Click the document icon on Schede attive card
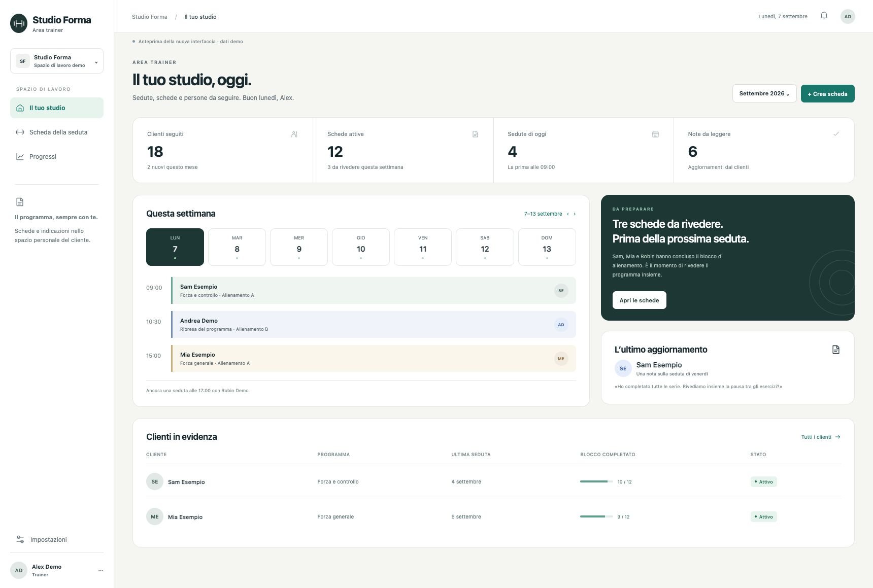The image size is (873, 588). pyautogui.click(x=475, y=134)
